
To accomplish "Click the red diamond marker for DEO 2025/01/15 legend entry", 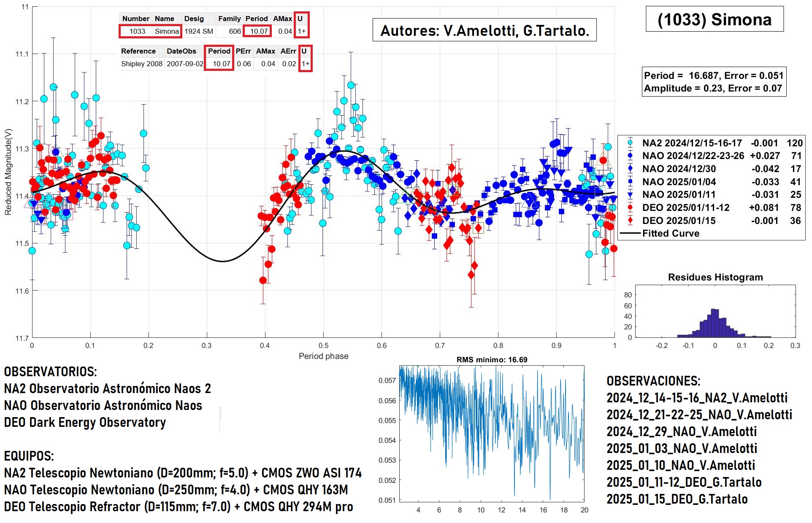I will click(630, 221).
